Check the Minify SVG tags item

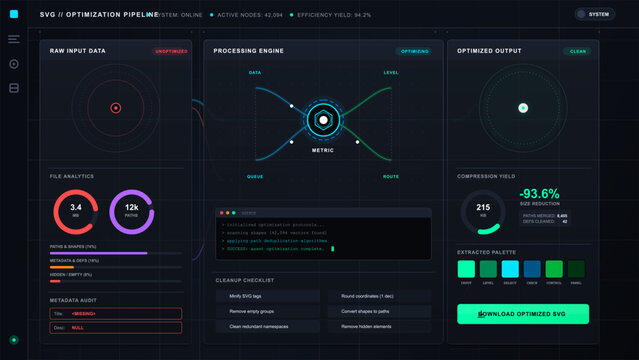[x=268, y=296]
